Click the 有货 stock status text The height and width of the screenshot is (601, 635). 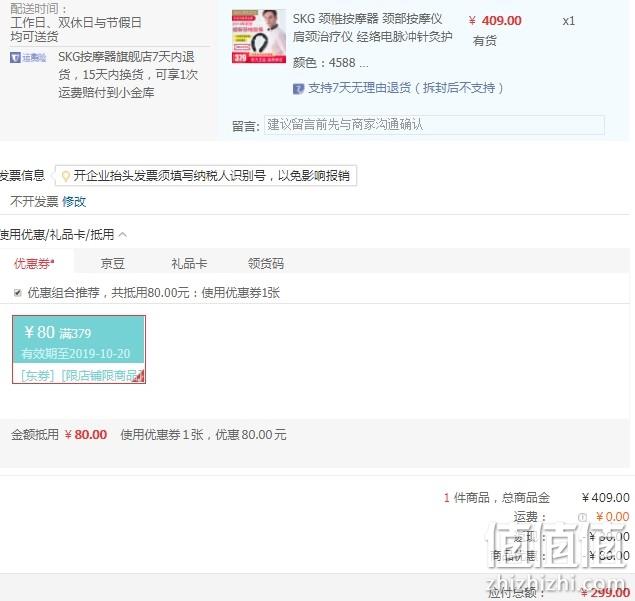[484, 41]
